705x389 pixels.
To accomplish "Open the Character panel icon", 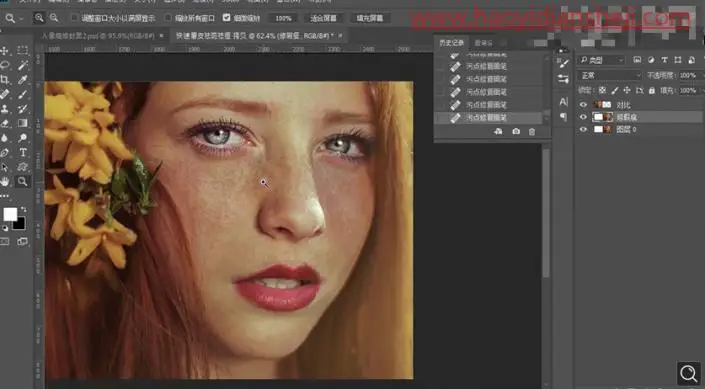I will pos(563,102).
